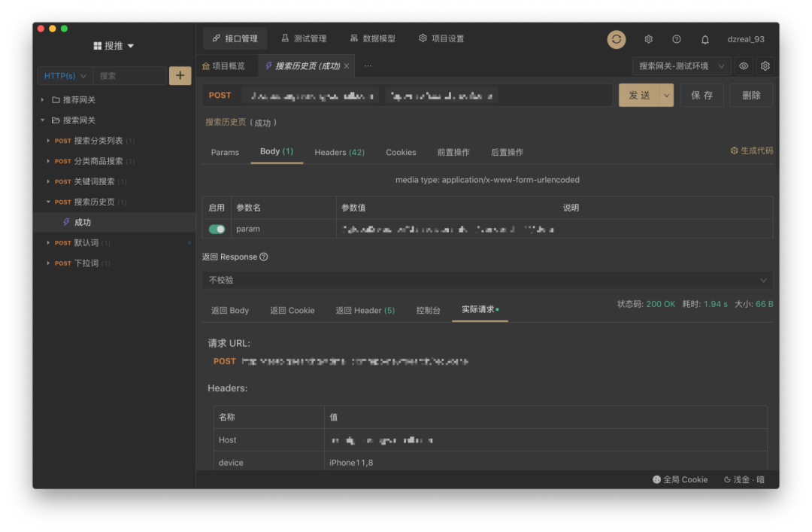Click the project grid icon beside 搜推
The image size is (812, 532).
(x=97, y=46)
